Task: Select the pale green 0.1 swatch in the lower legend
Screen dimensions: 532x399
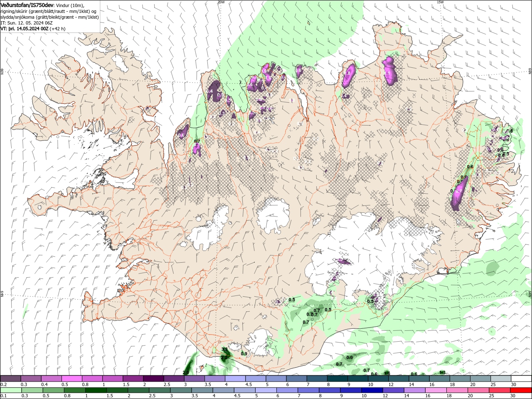Action: click(x=11, y=390)
